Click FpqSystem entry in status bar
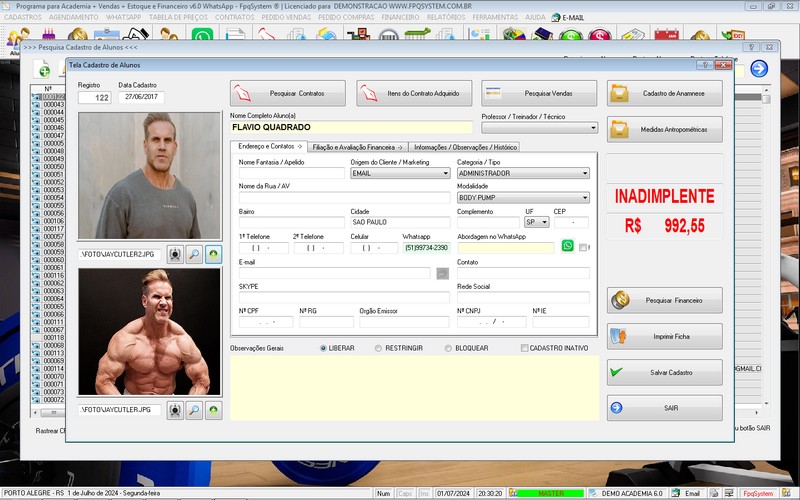800x500 pixels. 758,493
